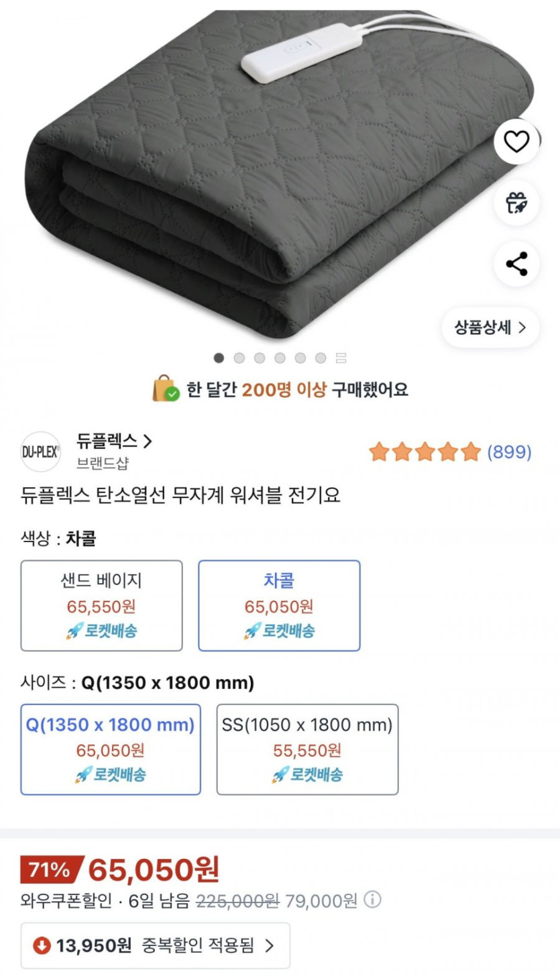Tap the image gallery grid icon
The height and width of the screenshot is (979, 560).
[x=341, y=358]
